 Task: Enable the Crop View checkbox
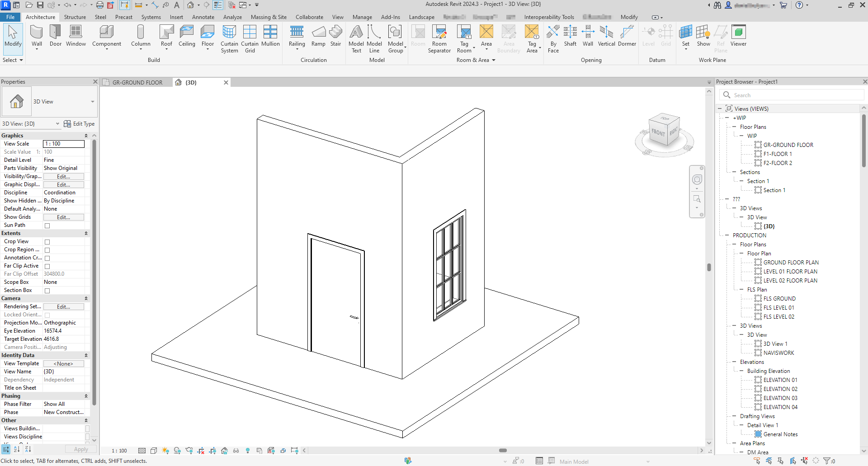coord(47,242)
